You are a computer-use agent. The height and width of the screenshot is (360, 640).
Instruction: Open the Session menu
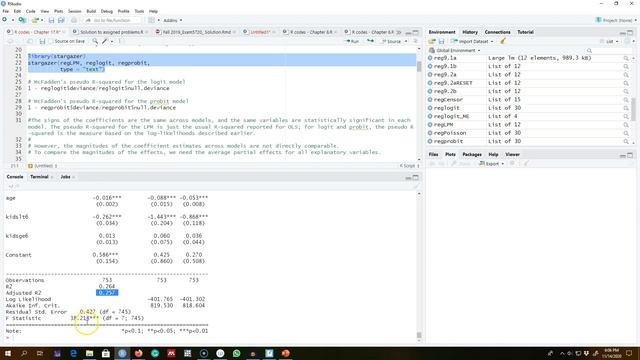pos(74,11)
